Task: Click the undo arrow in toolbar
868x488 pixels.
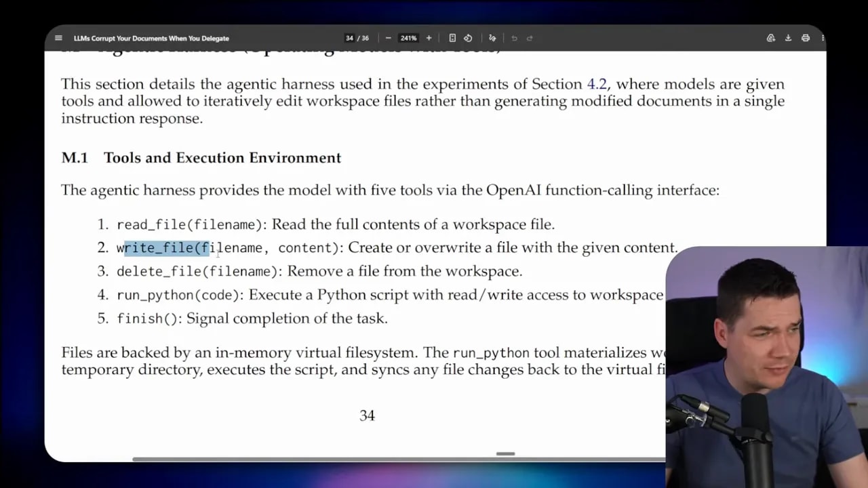Action: pyautogui.click(x=514, y=38)
